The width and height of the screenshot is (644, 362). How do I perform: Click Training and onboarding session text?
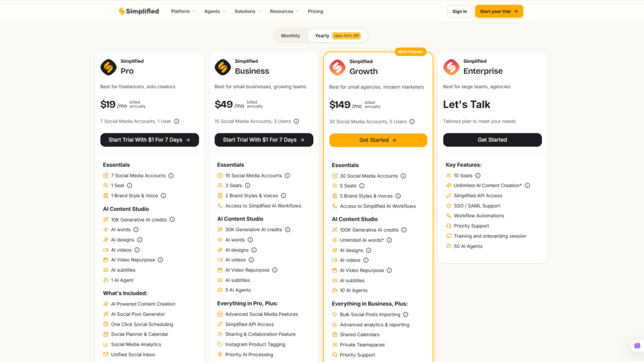489,236
